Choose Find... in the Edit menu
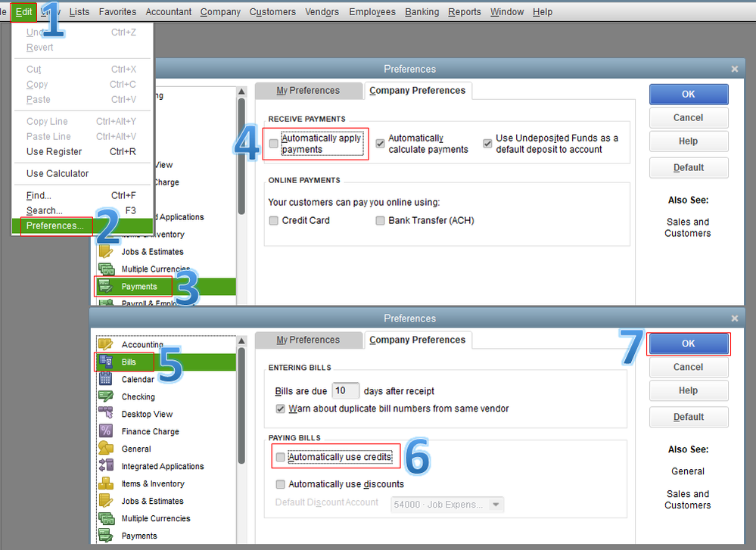This screenshot has width=756, height=550. (82, 195)
